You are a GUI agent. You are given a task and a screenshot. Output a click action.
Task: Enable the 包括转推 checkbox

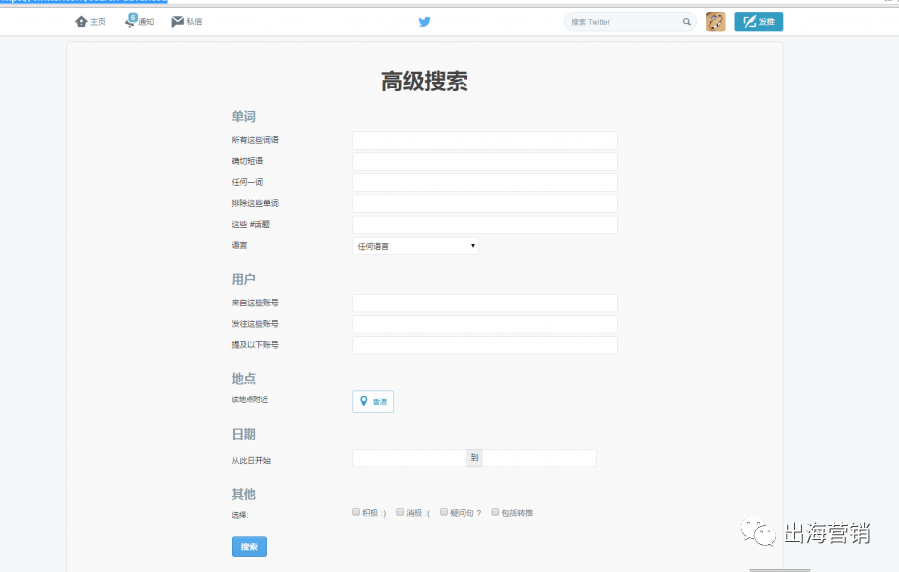[x=495, y=512]
